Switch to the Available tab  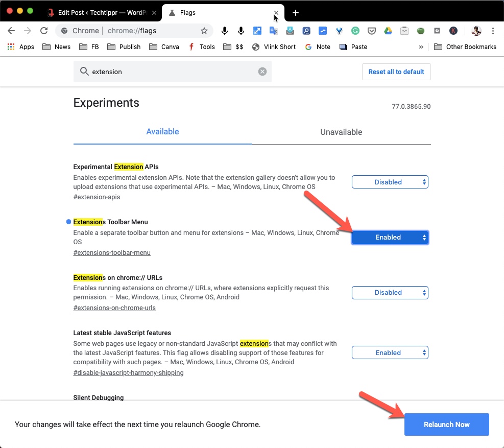(163, 131)
